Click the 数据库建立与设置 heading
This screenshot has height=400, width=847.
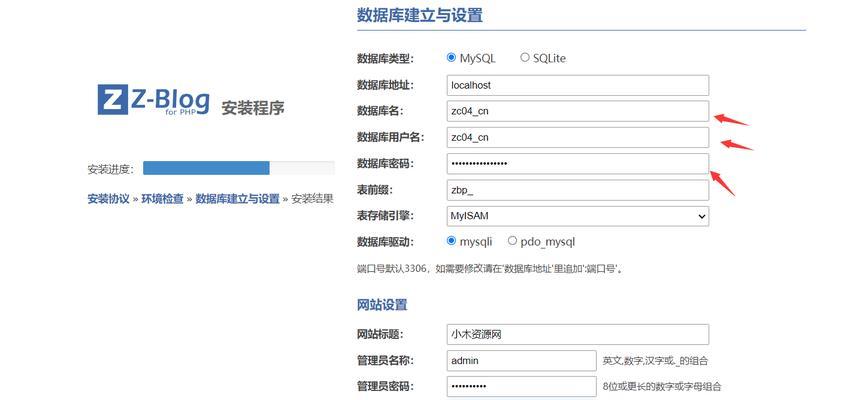420,15
